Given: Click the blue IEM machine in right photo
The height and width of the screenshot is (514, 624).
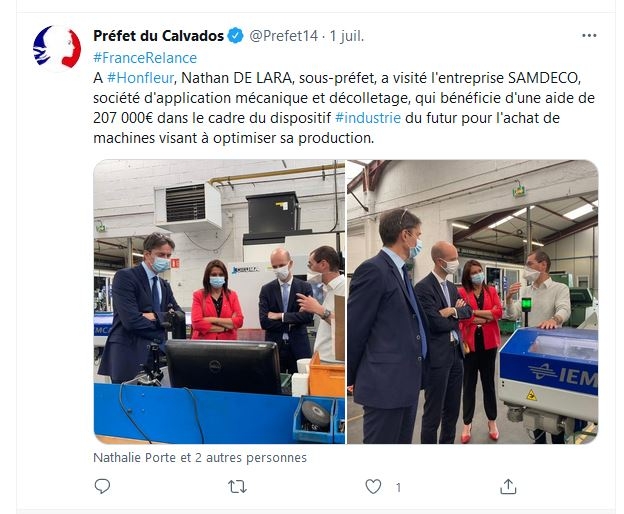Looking at the screenshot, I should [549, 376].
